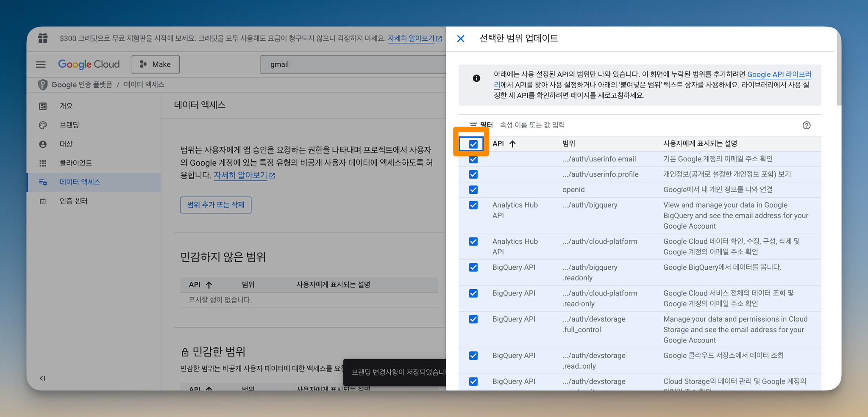Sort the panel table by API column
This screenshot has width=868, height=417.
point(504,144)
